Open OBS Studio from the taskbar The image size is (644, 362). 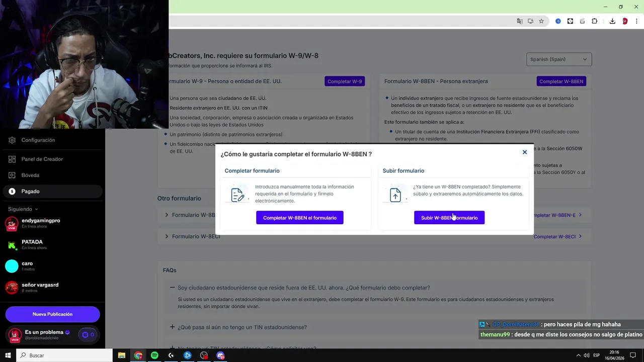click(204, 355)
